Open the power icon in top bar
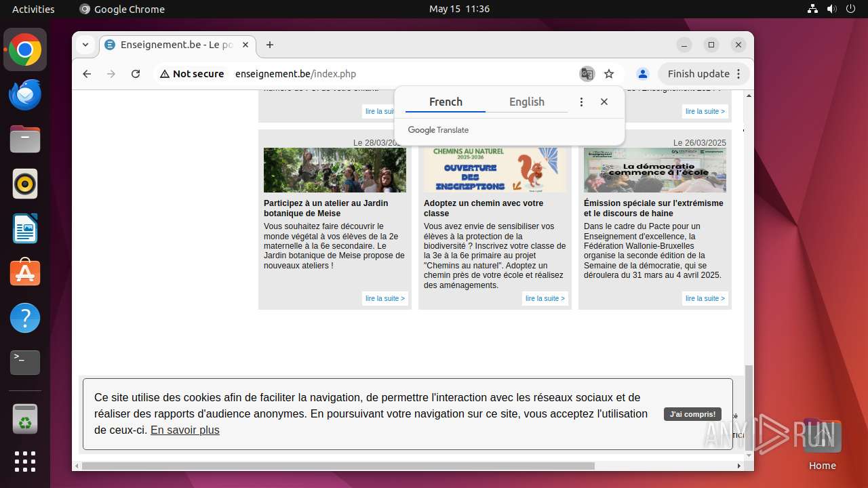The image size is (868, 488). click(x=850, y=9)
